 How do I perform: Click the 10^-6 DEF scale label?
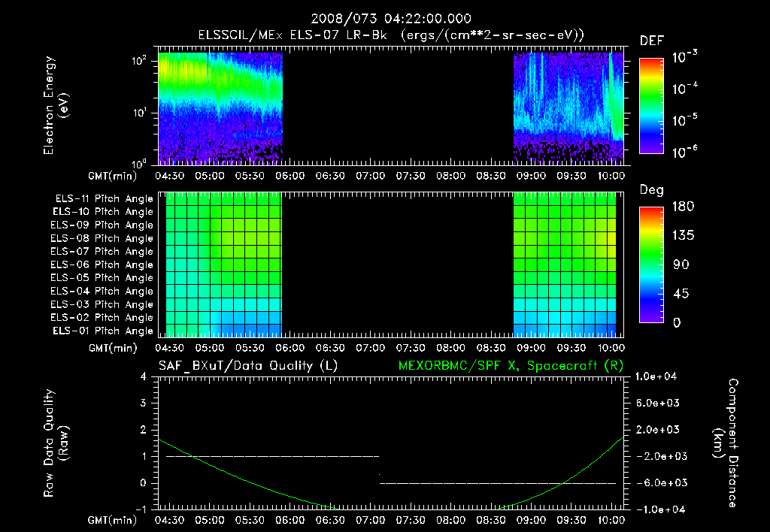pyautogui.click(x=685, y=152)
